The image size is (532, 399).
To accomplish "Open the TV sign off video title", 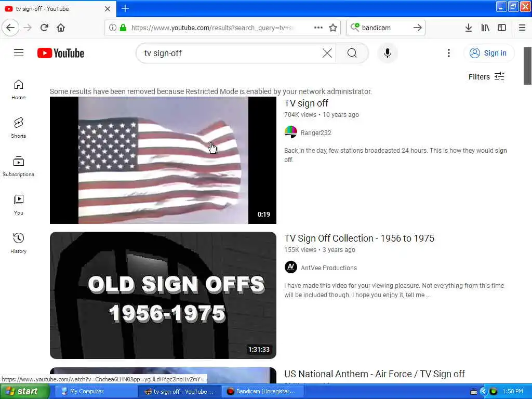I will coord(306,103).
